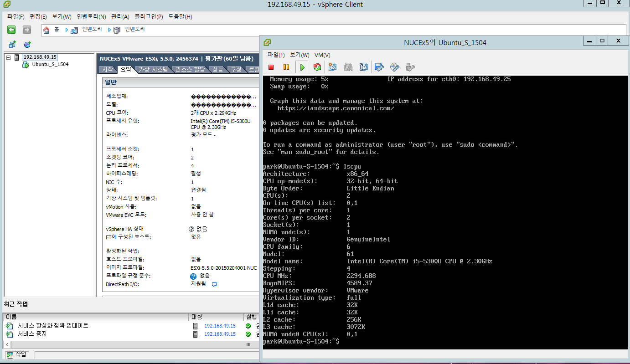Switch to the 가상 시스템 tab
Image resolution: width=630 pixels, height=364 pixels.
point(154,70)
